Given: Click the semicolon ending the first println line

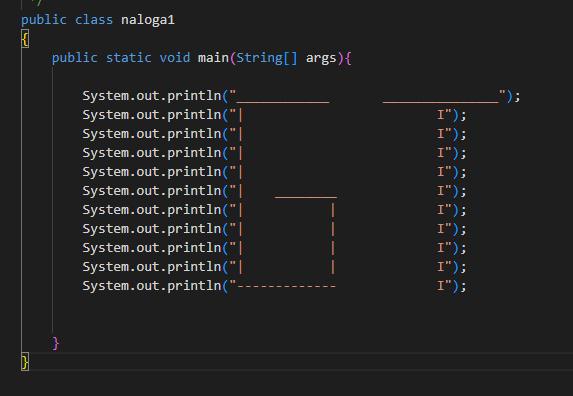Looking at the screenshot, I should [517, 96].
